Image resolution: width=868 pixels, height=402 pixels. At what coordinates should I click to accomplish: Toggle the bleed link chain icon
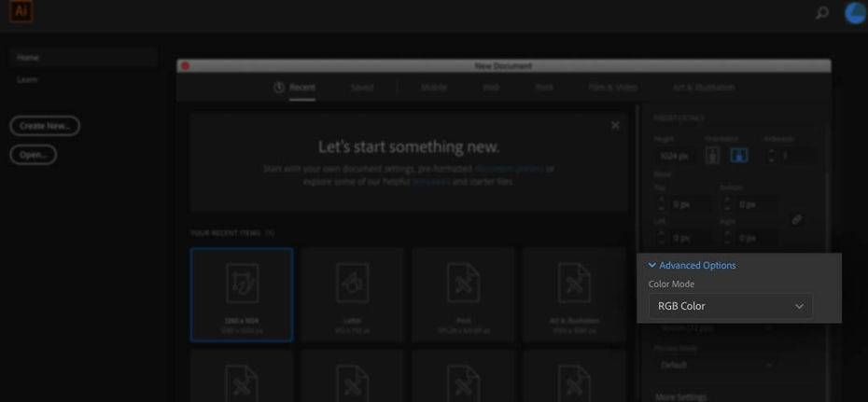point(796,219)
